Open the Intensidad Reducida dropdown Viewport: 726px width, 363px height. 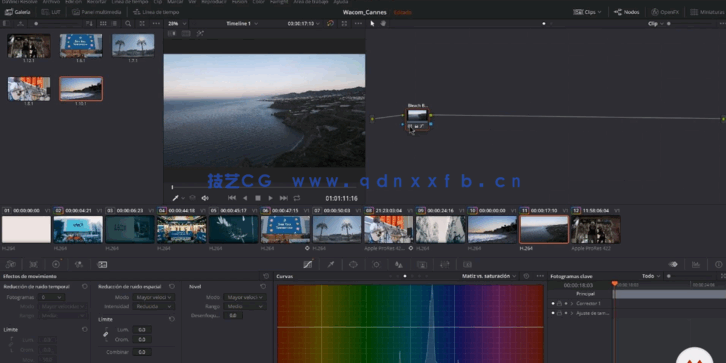click(x=153, y=307)
